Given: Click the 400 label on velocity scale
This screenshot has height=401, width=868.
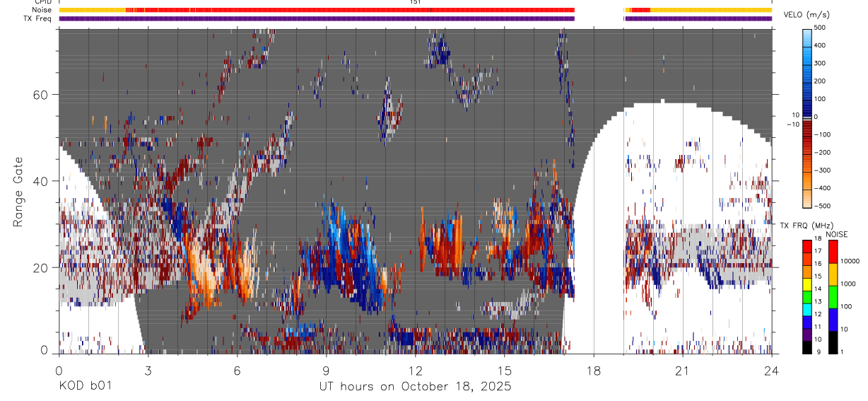Looking at the screenshot, I should pos(821,45).
